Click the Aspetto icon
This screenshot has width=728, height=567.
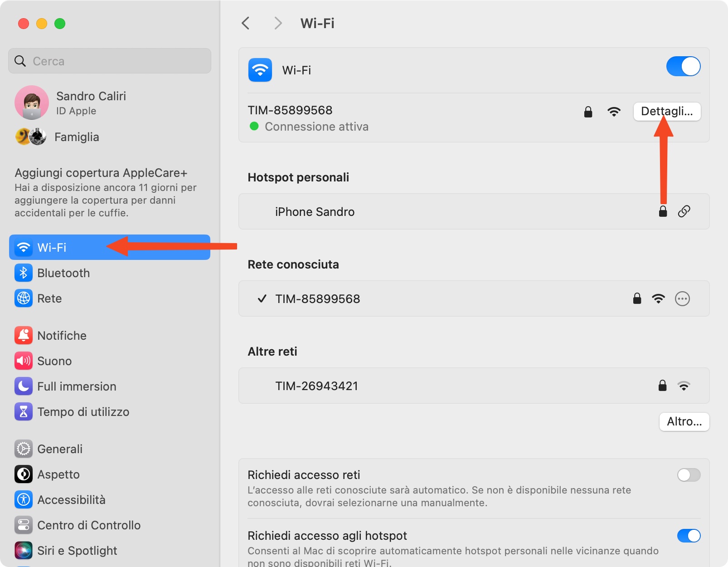coord(24,474)
